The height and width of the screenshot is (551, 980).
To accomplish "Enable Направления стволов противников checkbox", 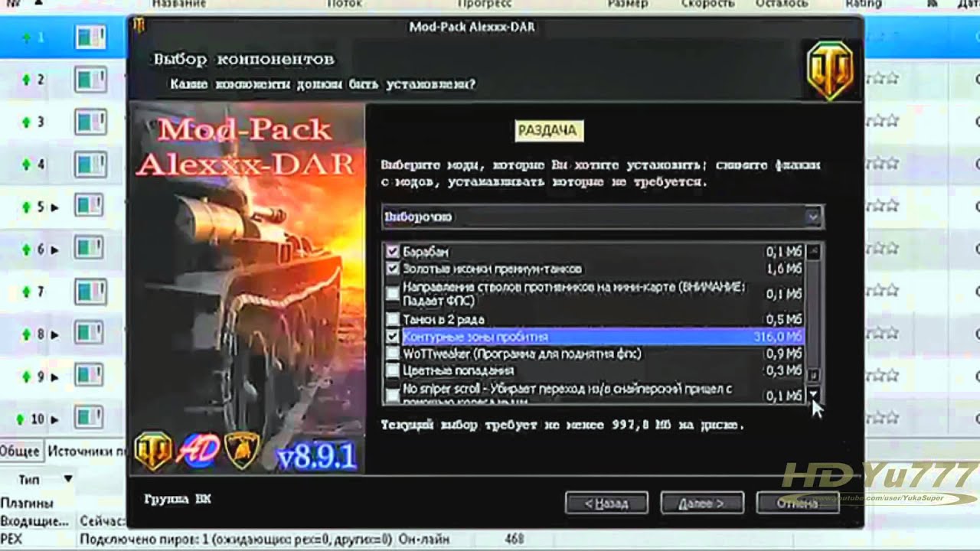I will coord(393,294).
